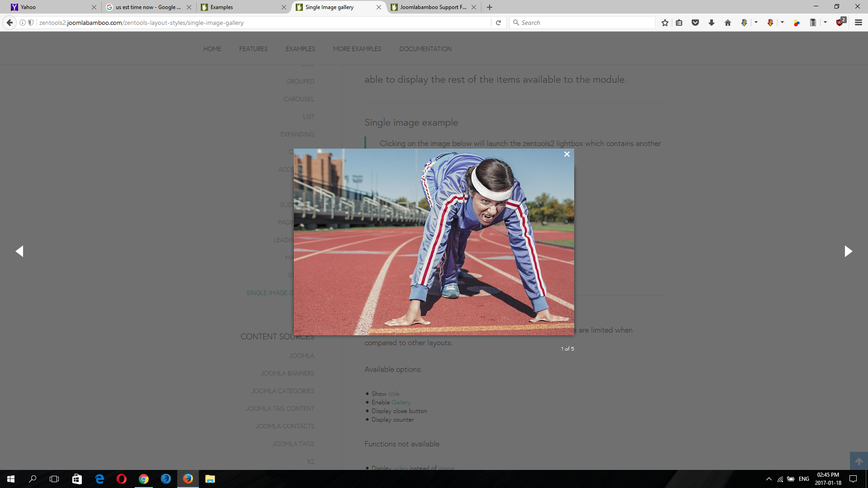Image resolution: width=868 pixels, height=488 pixels.
Task: Click the 'title' option link
Action: coord(394,394)
